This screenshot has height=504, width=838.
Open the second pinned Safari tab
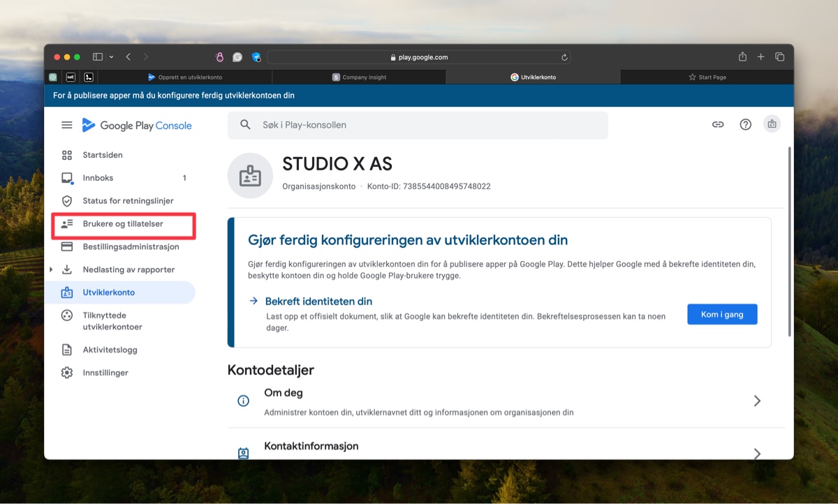pos(71,77)
